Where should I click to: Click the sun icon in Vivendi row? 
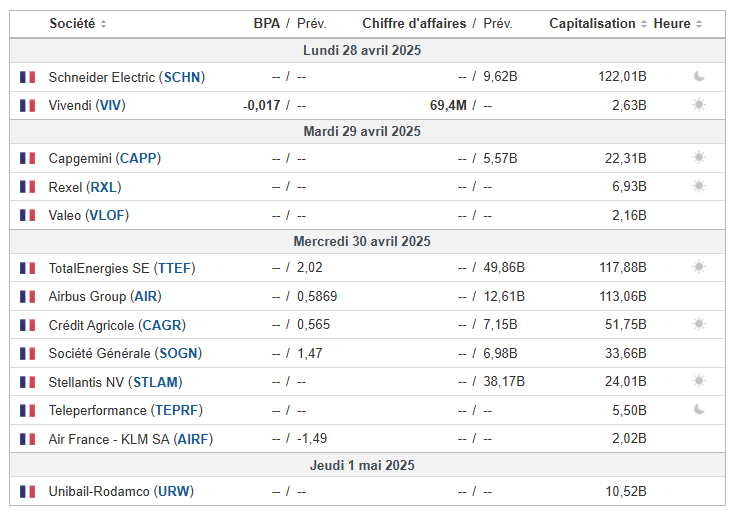pos(699,104)
